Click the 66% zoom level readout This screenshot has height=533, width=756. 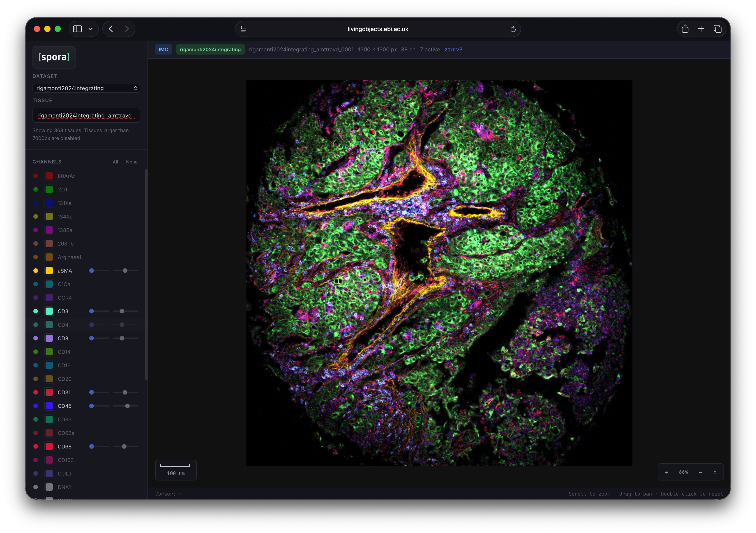coord(683,472)
